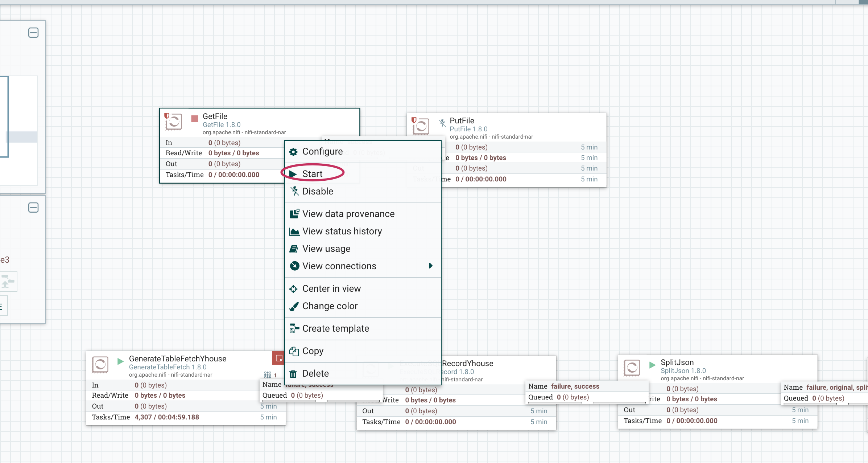Viewport: 868px width, 463px height.
Task: Start the GetFile processor from the menu
Action: [x=363, y=174]
